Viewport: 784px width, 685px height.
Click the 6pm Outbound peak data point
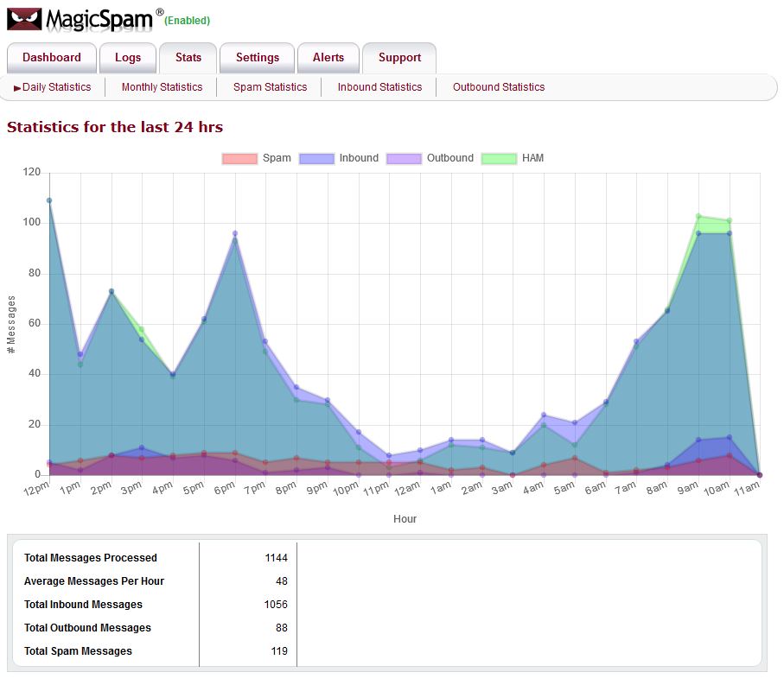click(234, 233)
